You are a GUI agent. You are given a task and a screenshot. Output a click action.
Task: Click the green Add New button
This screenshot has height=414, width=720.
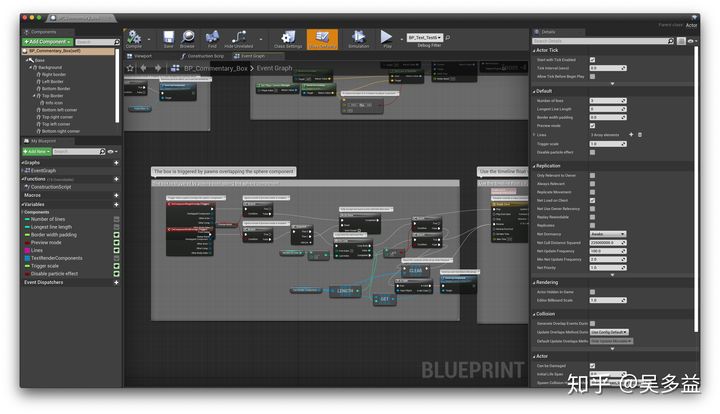(x=36, y=151)
